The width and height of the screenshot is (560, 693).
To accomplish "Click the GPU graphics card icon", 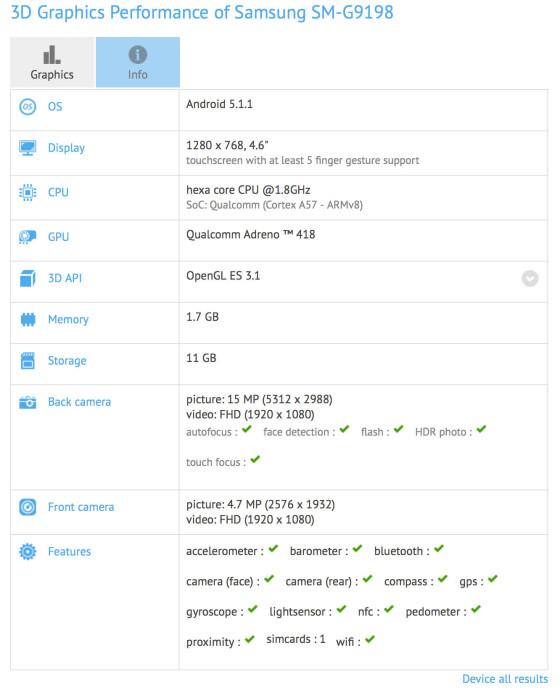I will pyautogui.click(x=27, y=237).
